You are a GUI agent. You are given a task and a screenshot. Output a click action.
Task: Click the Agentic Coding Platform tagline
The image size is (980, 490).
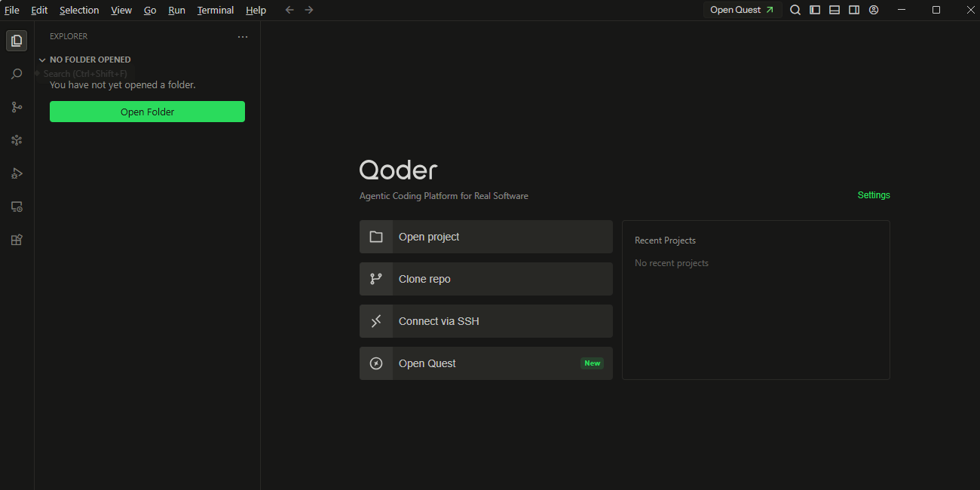pyautogui.click(x=444, y=196)
